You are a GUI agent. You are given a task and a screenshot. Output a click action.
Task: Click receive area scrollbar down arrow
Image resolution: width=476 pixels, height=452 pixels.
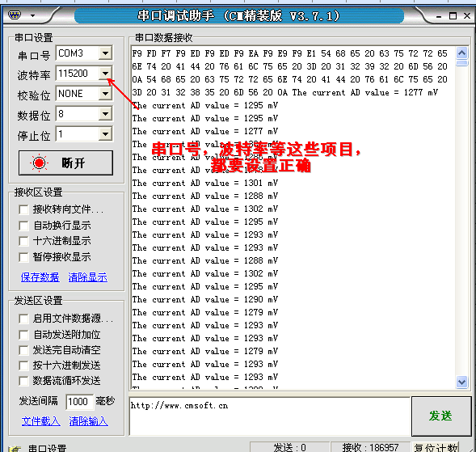461,382
